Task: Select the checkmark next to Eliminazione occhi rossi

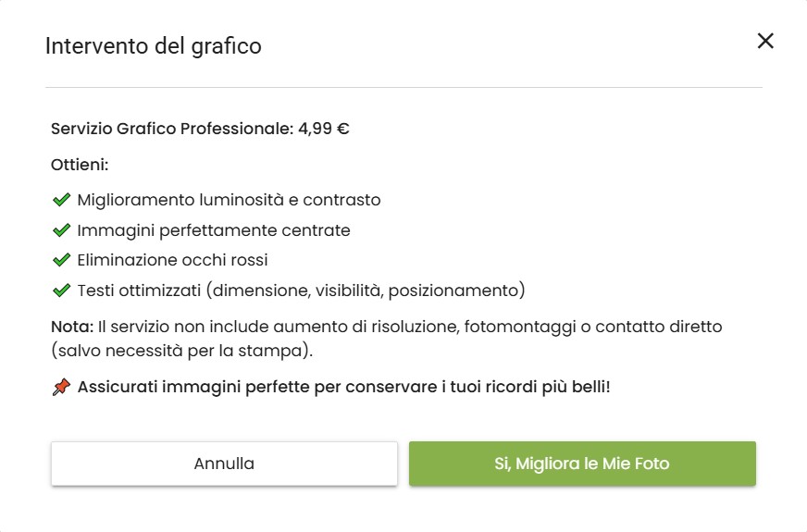Action: [x=62, y=261]
